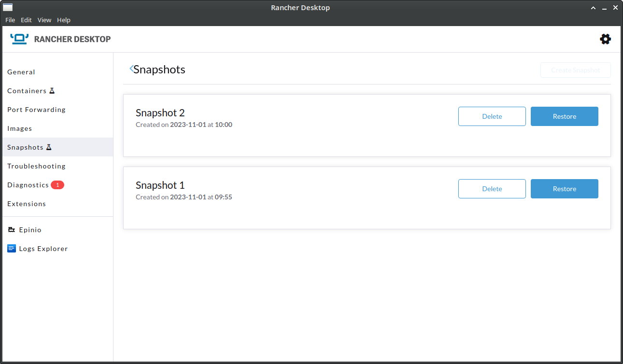This screenshot has height=364, width=623.
Task: Restore Snapshot 1
Action: [565, 189]
